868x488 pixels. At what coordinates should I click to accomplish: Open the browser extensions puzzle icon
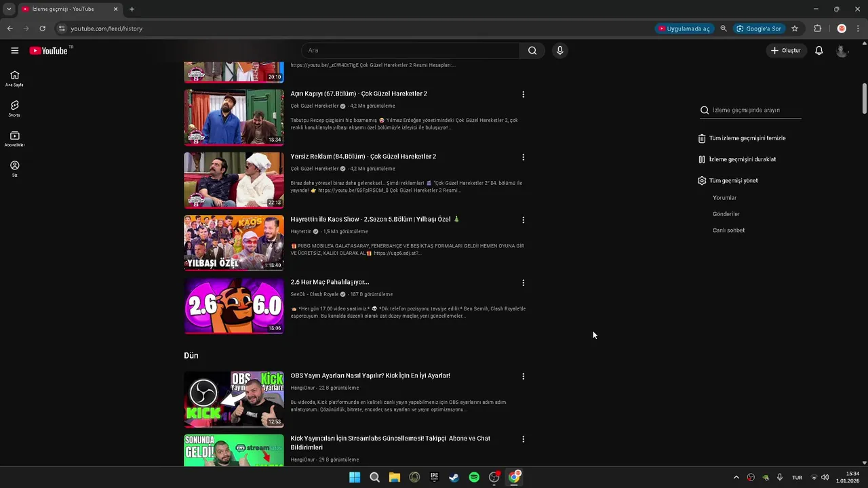(817, 28)
